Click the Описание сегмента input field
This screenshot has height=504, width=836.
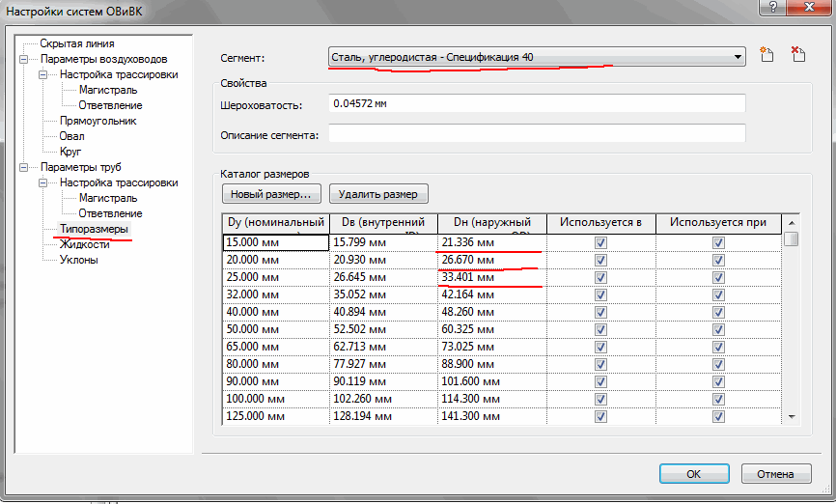[x=537, y=133]
